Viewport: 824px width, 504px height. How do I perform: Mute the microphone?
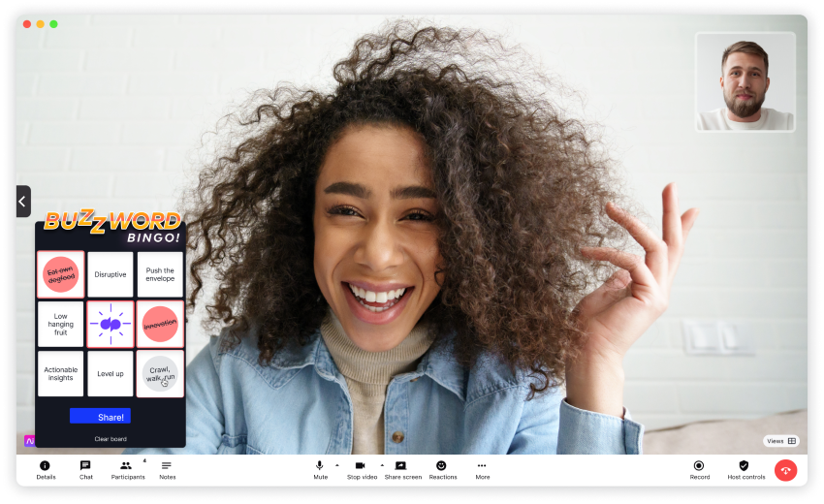(320, 470)
